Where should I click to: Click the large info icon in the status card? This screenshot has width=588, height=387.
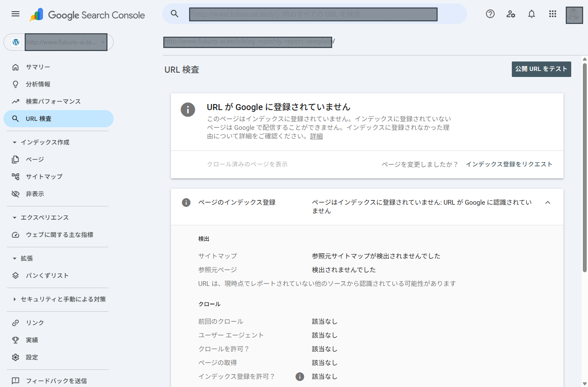(188, 110)
